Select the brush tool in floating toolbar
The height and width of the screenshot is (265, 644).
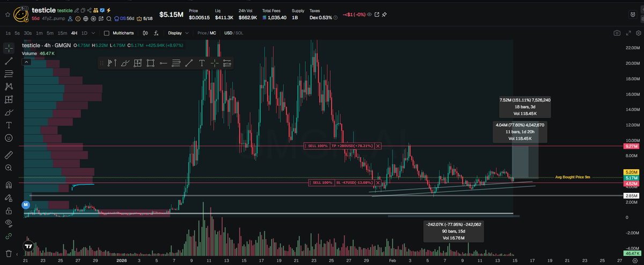(125, 63)
